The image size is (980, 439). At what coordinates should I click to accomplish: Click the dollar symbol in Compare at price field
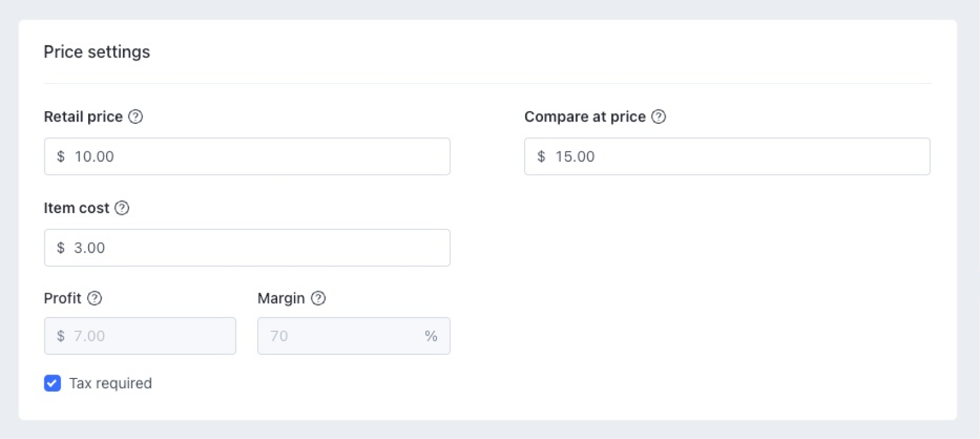tap(541, 157)
